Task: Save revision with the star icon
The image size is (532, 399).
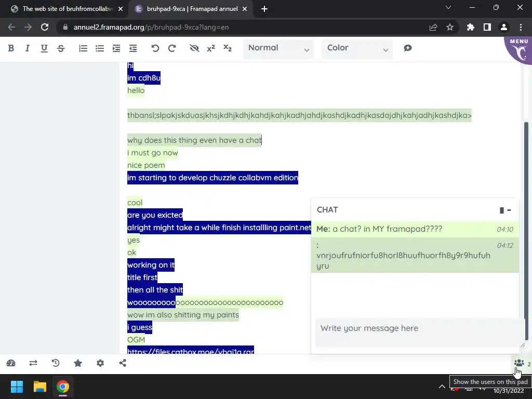Action: pyautogui.click(x=78, y=363)
